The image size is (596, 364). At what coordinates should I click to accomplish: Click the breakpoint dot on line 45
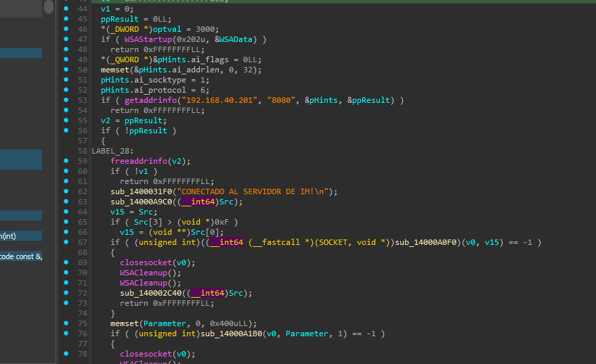click(66, 18)
